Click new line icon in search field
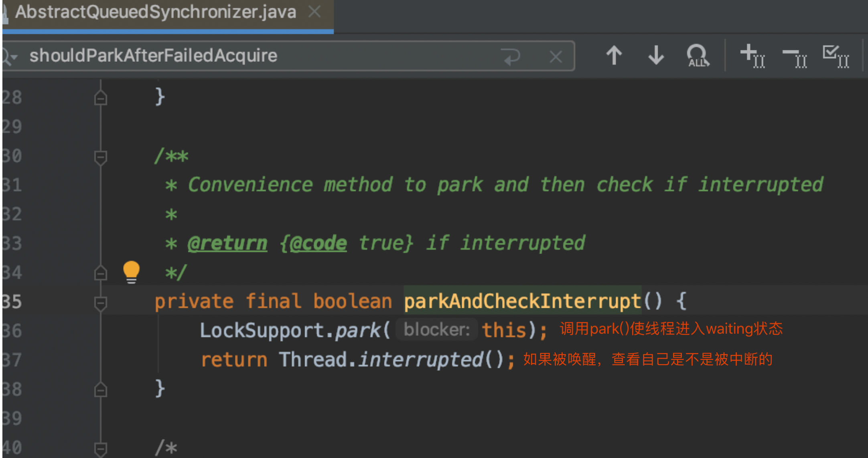 tap(511, 56)
